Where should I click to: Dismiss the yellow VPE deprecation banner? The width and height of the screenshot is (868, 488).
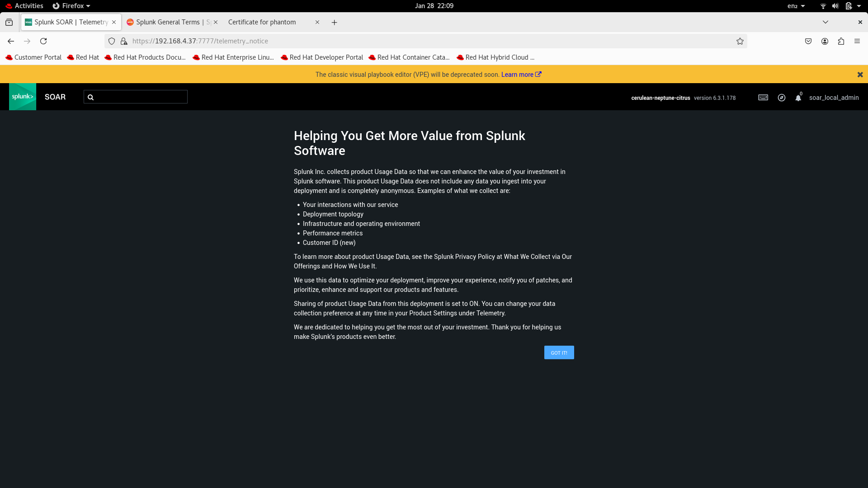860,75
